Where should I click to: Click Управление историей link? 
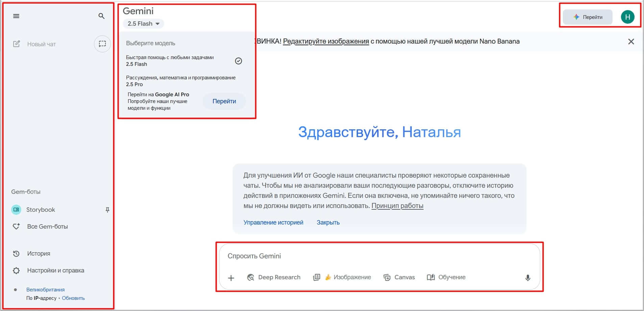coord(273,223)
